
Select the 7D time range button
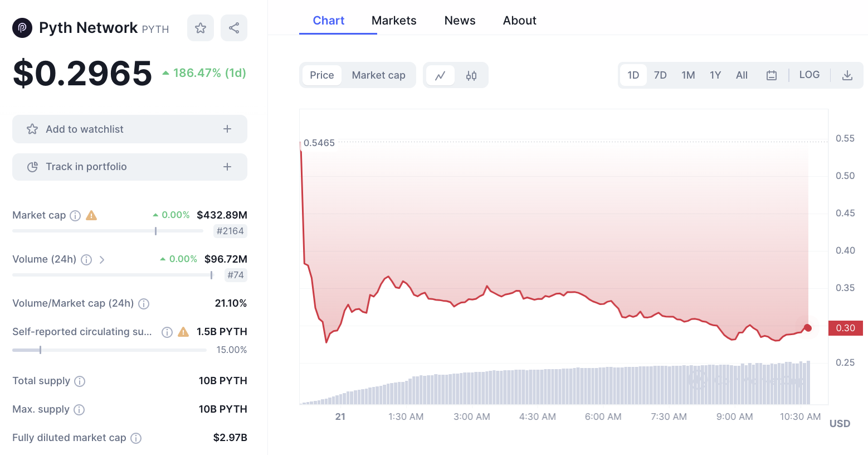click(660, 75)
